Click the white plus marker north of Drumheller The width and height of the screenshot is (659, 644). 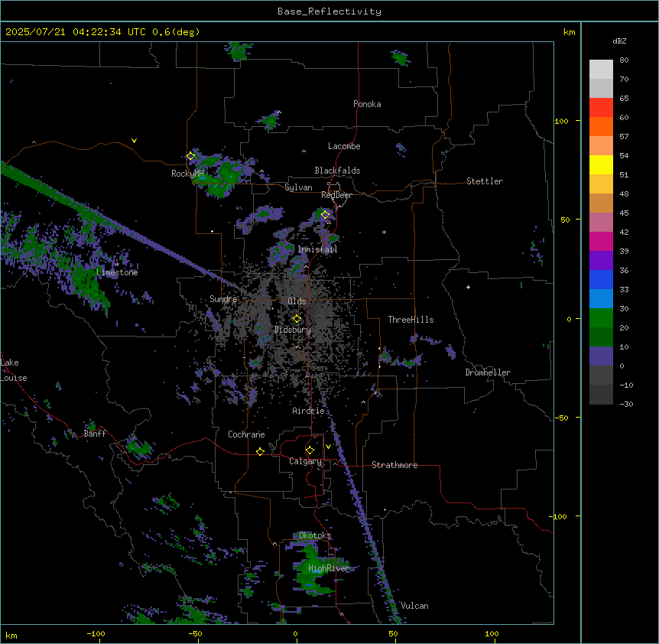coord(468,287)
